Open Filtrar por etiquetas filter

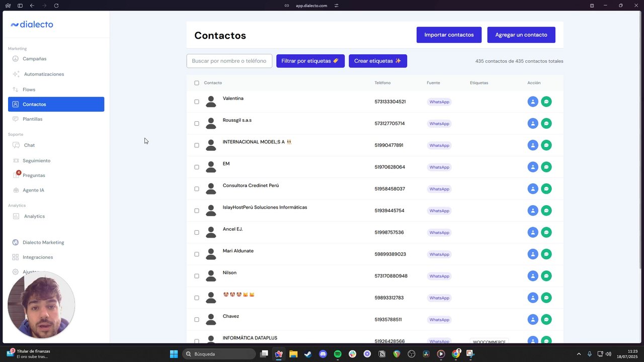point(310,61)
